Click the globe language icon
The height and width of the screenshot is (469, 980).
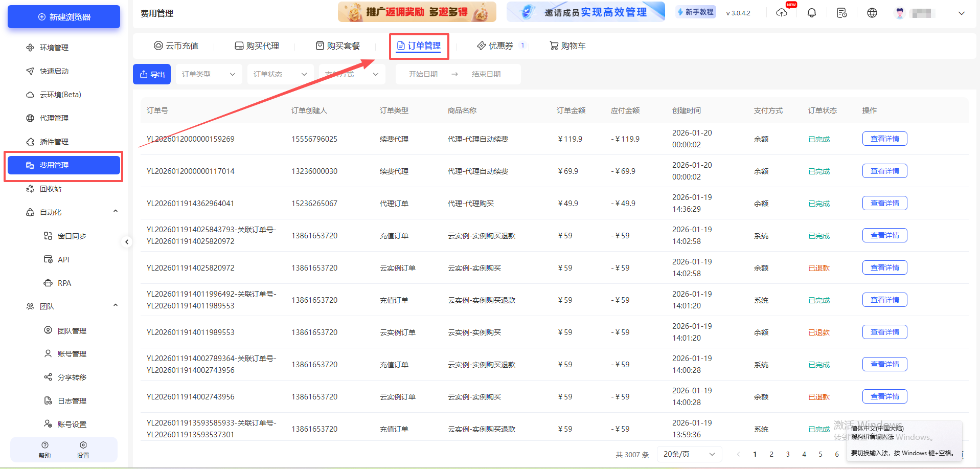(x=872, y=12)
